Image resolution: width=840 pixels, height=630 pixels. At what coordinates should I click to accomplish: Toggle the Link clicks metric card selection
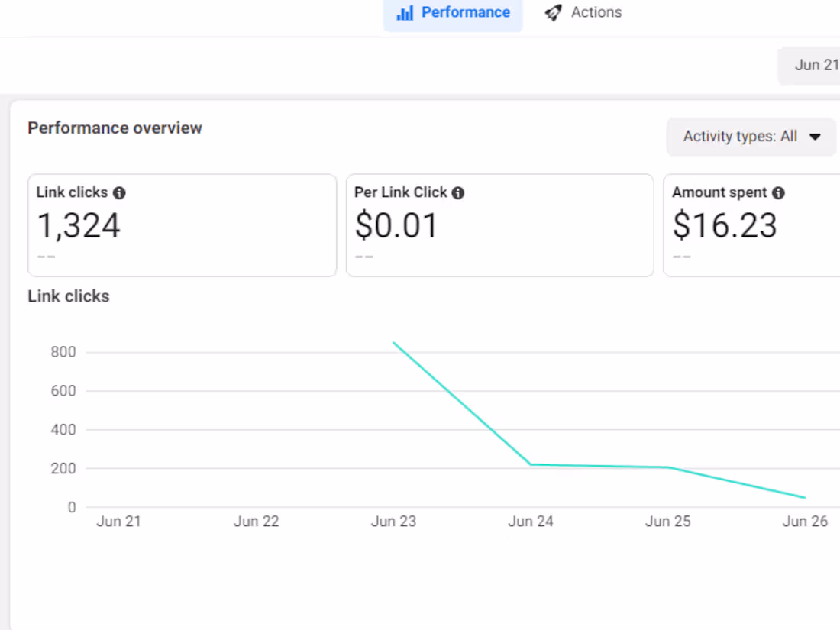tap(182, 225)
